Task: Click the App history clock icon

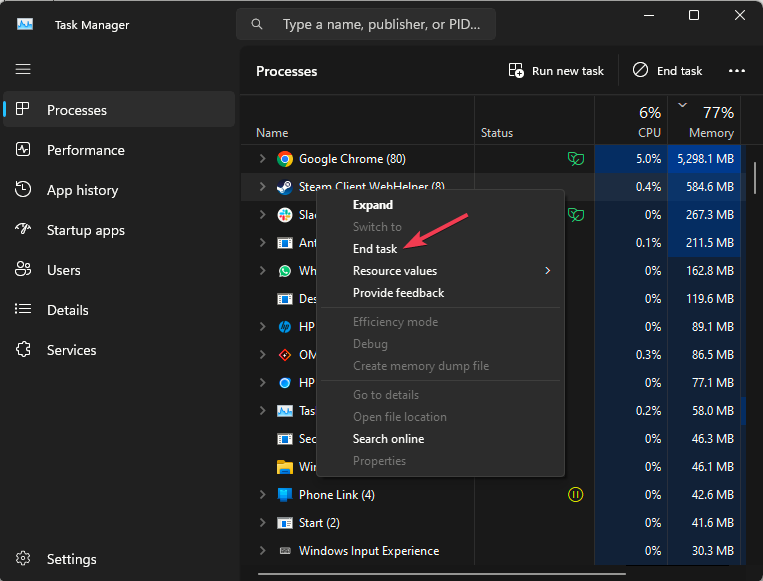Action: tap(23, 189)
